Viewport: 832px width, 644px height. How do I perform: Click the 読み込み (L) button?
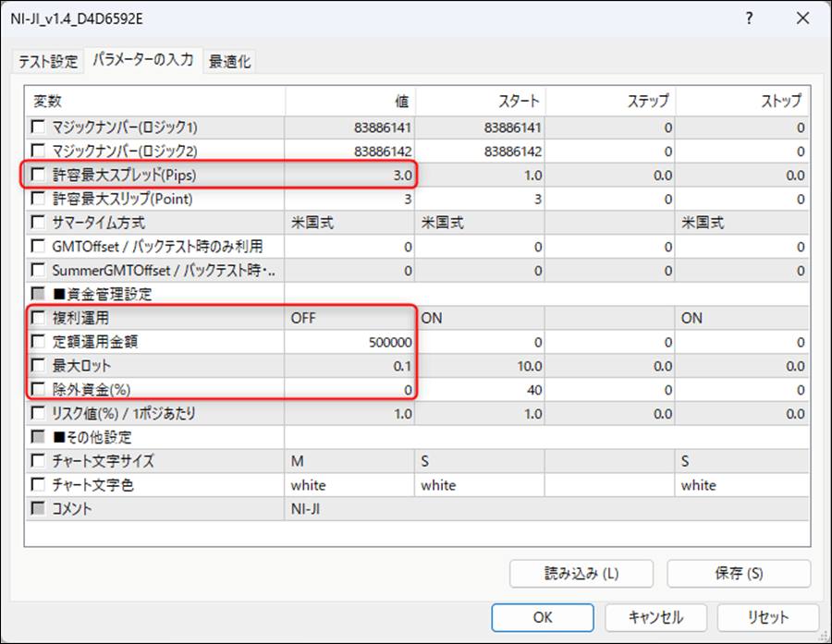tap(581, 574)
